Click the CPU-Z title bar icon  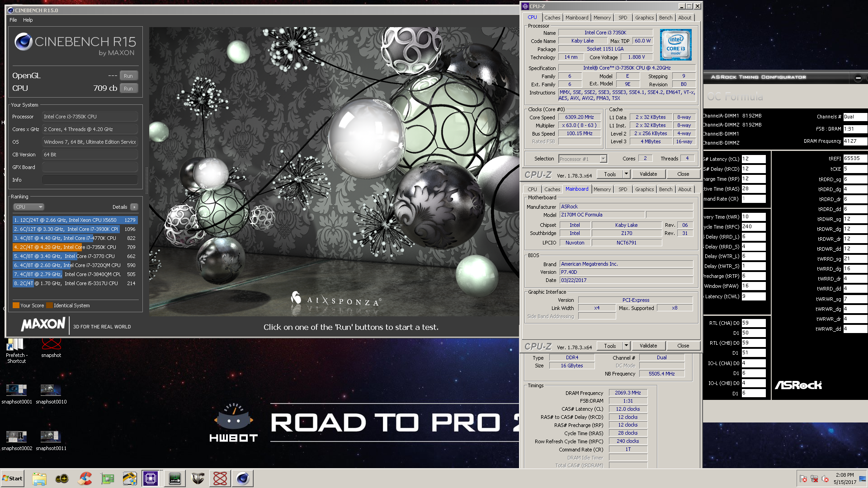coord(525,6)
